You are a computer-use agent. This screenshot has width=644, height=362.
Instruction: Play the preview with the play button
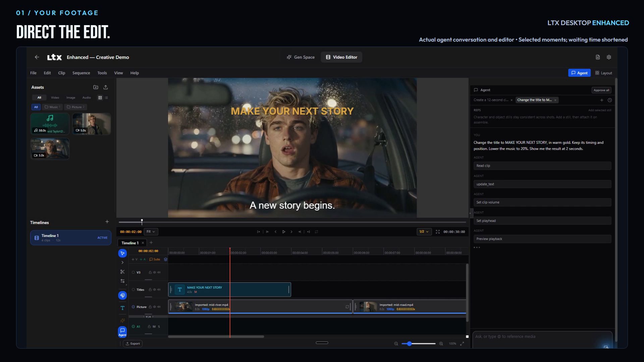pos(283,232)
